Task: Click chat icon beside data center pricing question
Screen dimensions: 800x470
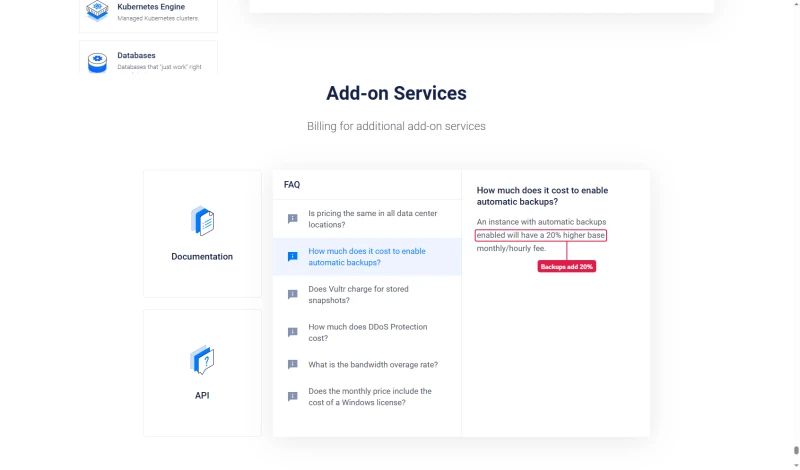Action: pyautogui.click(x=292, y=219)
